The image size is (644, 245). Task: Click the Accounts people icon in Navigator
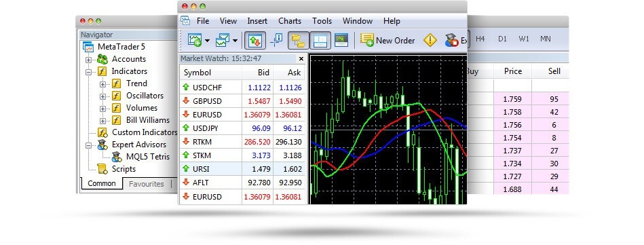point(102,59)
